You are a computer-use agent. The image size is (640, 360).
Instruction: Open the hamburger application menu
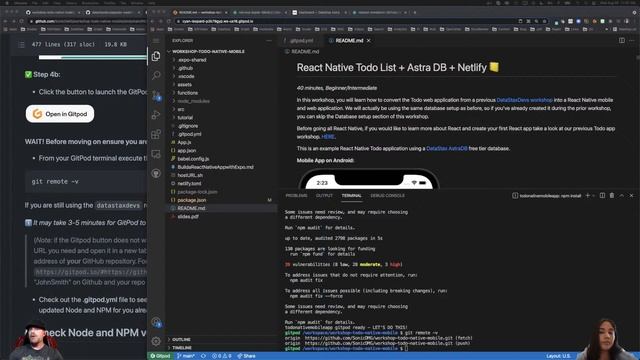(156, 40)
